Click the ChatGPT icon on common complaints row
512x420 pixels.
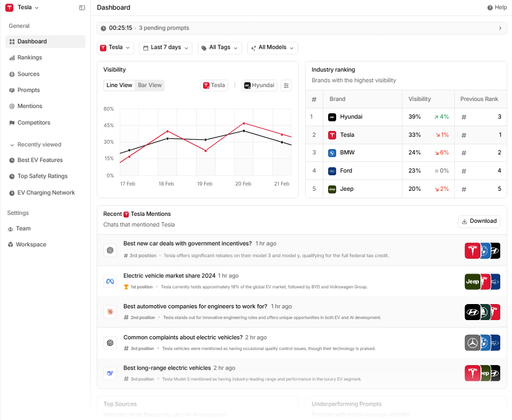click(110, 343)
